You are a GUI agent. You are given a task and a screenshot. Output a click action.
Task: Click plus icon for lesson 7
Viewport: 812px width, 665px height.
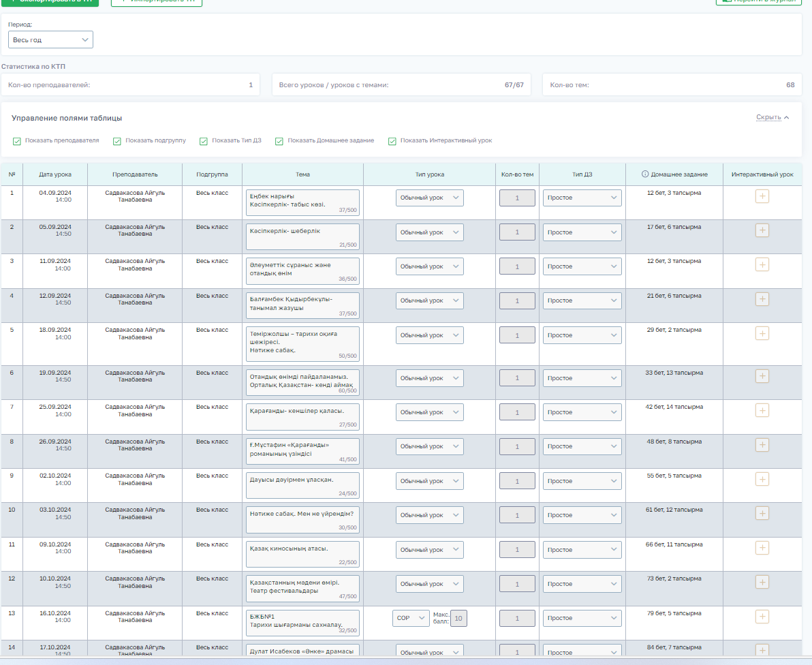click(x=762, y=410)
